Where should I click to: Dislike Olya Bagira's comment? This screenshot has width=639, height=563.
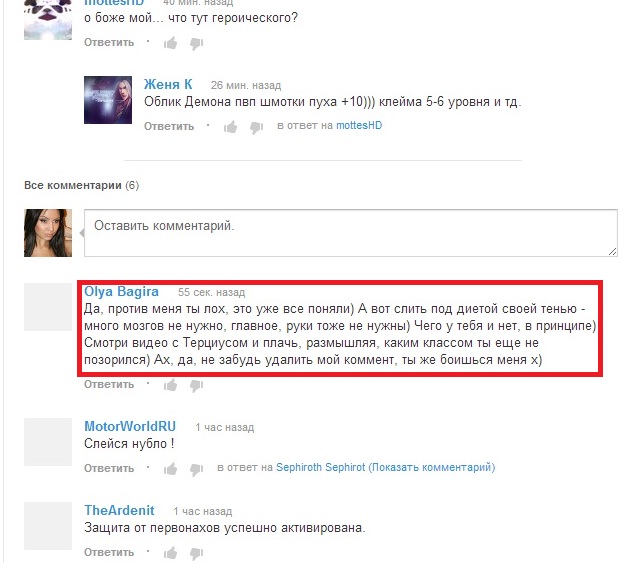(196, 385)
